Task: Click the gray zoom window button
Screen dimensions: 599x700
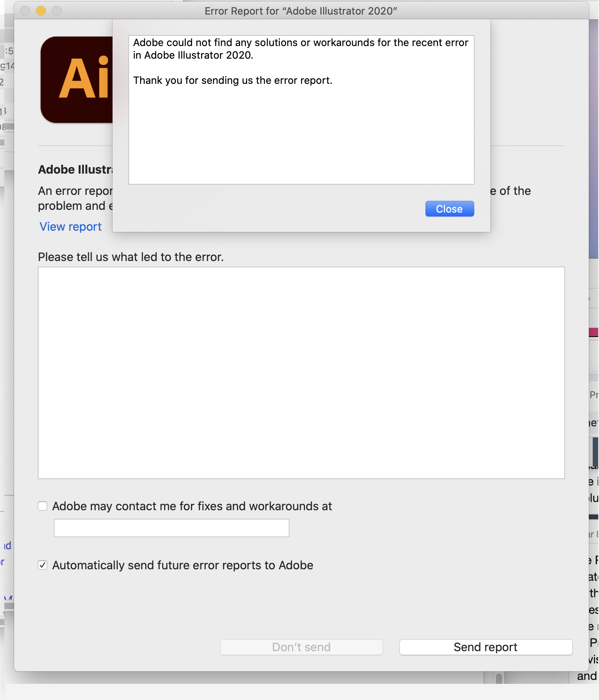Action: pyautogui.click(x=57, y=11)
